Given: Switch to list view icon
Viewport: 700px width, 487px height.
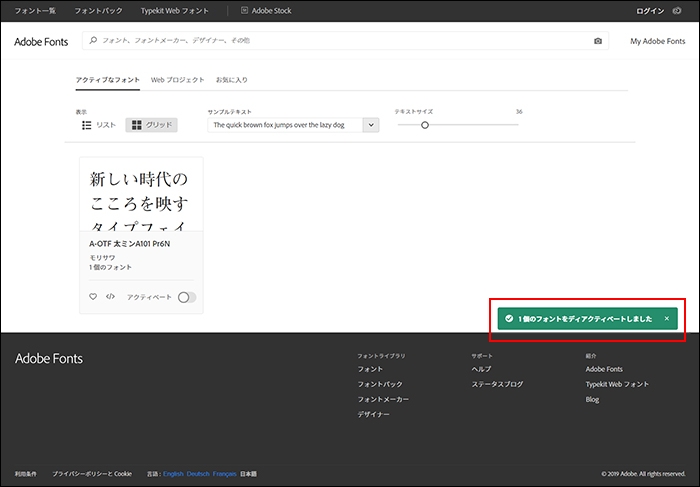Looking at the screenshot, I should point(87,125).
